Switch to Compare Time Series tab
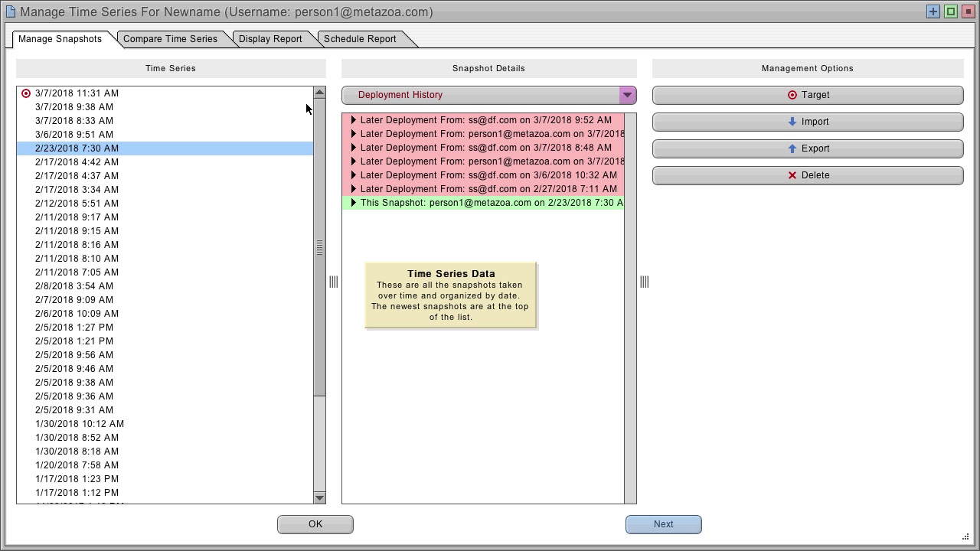The image size is (980, 551). coord(170,39)
